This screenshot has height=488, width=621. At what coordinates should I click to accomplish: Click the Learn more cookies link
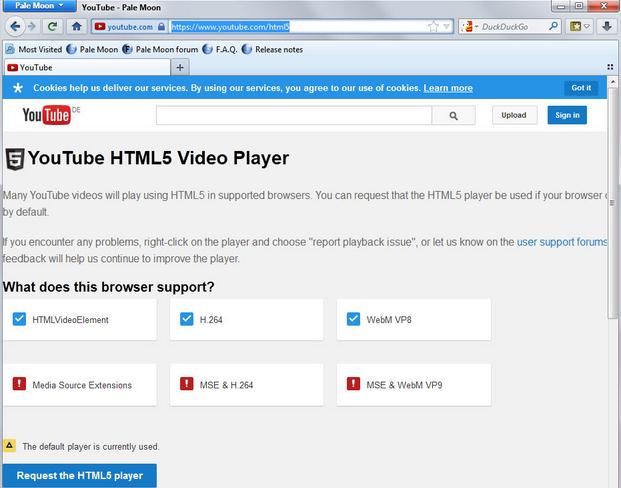pos(448,88)
